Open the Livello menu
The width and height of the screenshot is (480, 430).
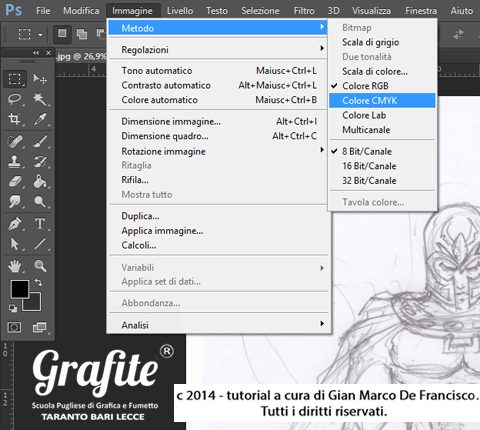pyautogui.click(x=180, y=11)
